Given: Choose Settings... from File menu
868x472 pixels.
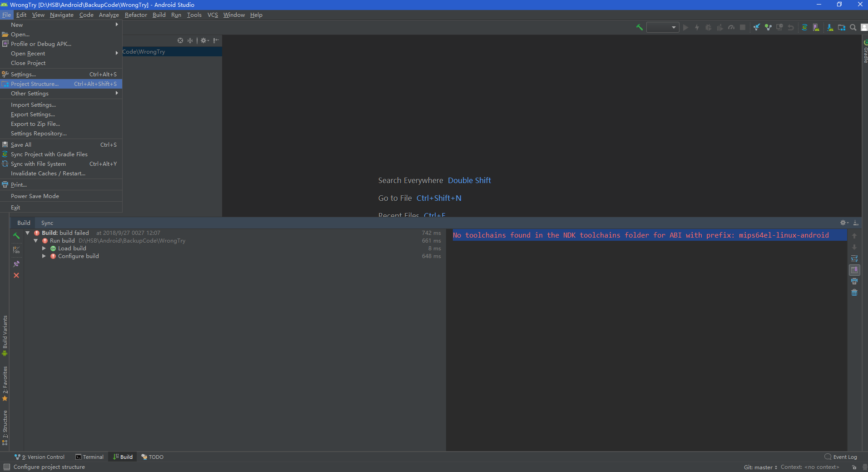Looking at the screenshot, I should pyautogui.click(x=61, y=75).
